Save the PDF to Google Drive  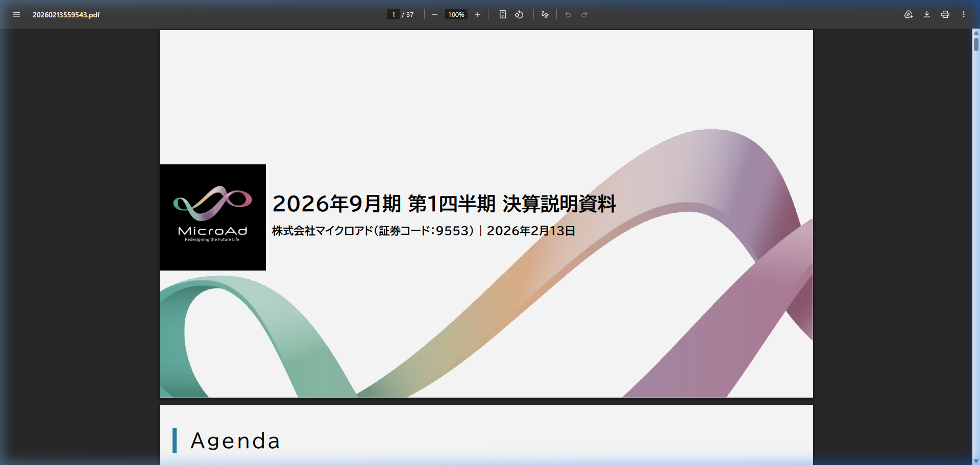coord(909,14)
